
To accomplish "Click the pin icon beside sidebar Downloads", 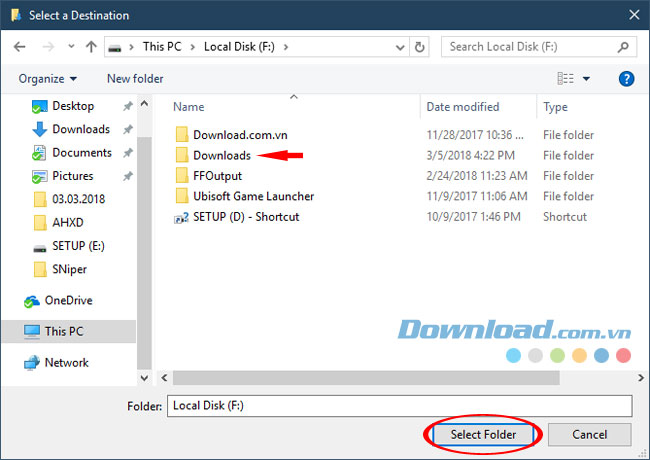I will [x=127, y=130].
